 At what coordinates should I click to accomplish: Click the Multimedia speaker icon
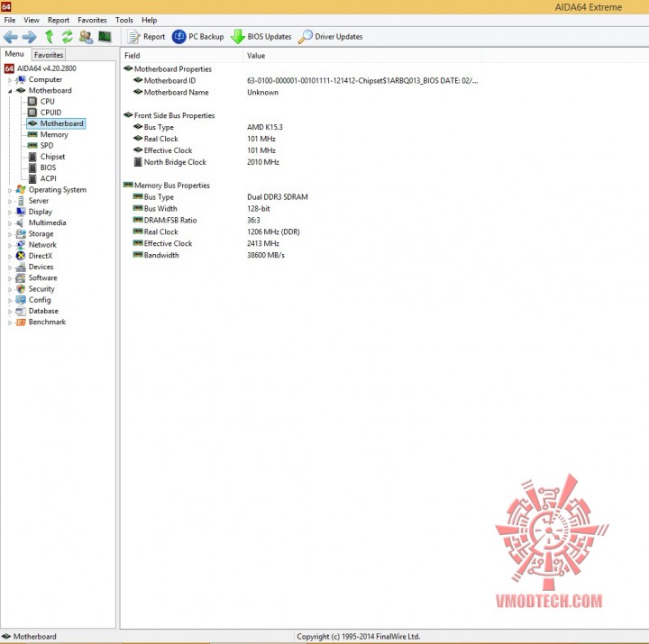click(x=20, y=223)
